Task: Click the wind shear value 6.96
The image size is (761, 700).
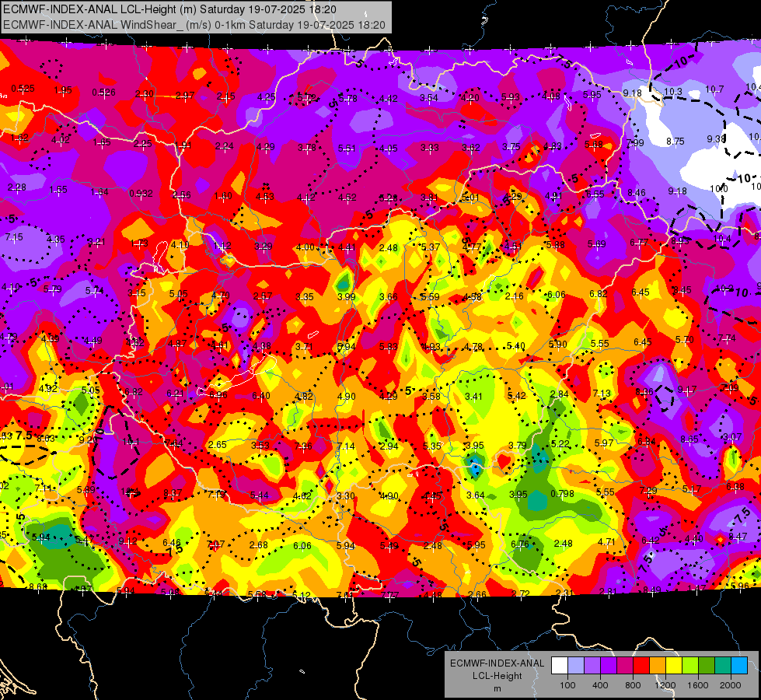Action: click(x=218, y=394)
